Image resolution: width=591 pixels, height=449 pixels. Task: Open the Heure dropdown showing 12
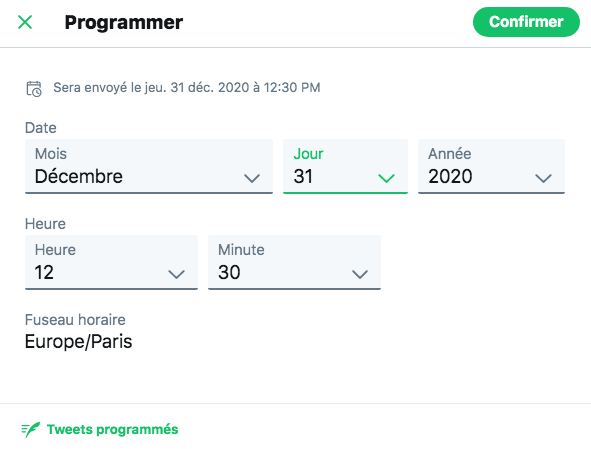[111, 262]
